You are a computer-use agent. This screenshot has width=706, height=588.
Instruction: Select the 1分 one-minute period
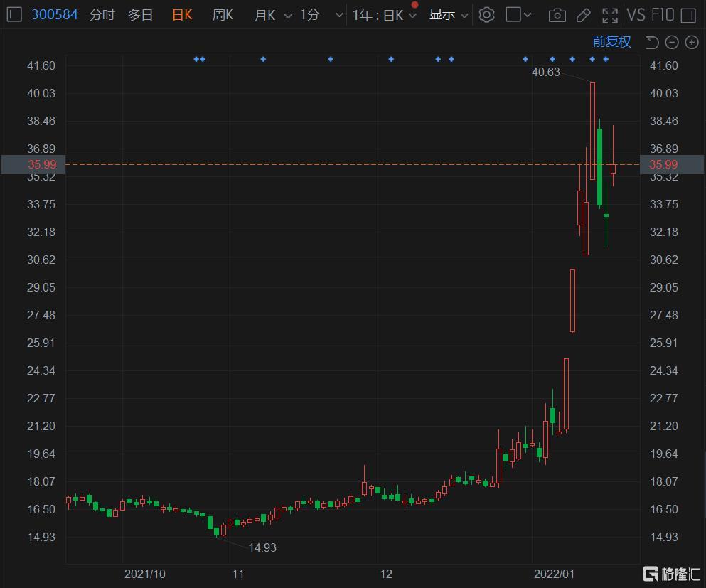(310, 15)
